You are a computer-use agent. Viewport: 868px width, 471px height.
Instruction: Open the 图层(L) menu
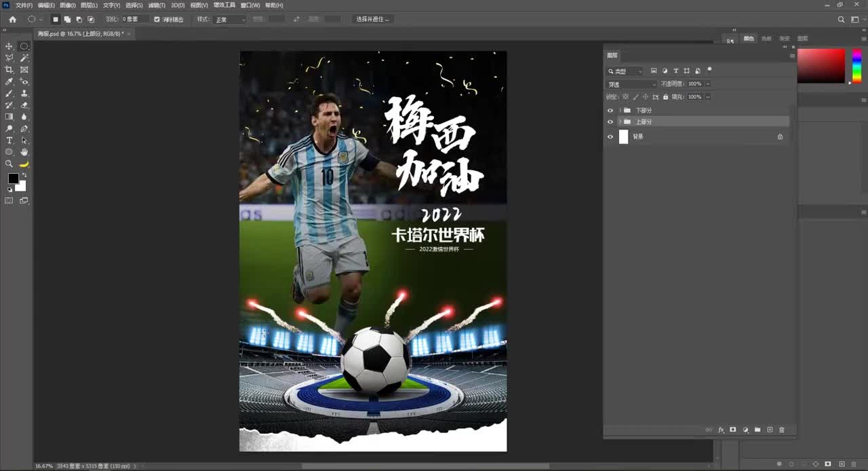coord(89,5)
